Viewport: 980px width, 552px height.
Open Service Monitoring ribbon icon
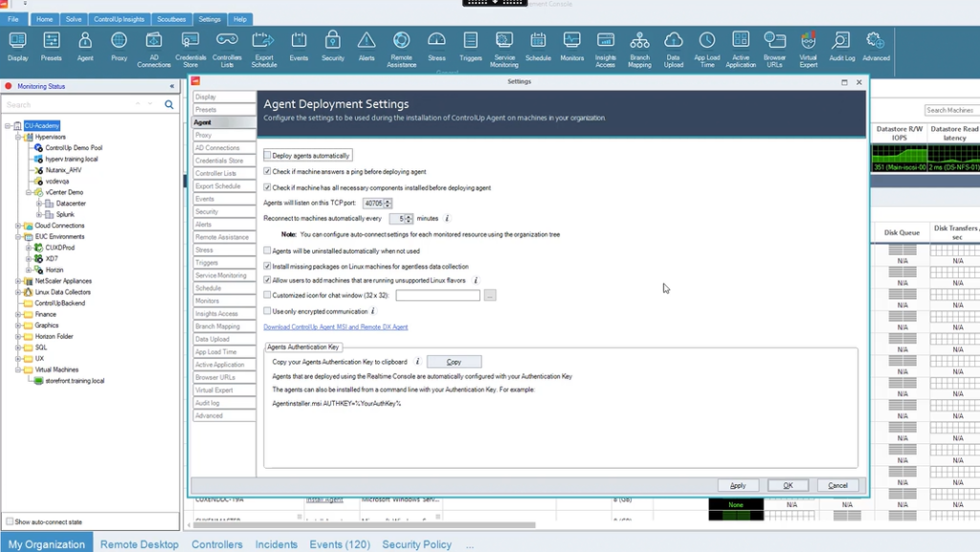pyautogui.click(x=503, y=50)
